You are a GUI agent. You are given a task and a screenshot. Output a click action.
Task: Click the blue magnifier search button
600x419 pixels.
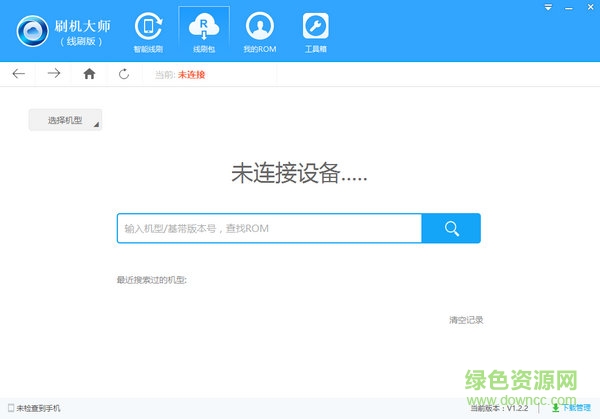click(451, 228)
